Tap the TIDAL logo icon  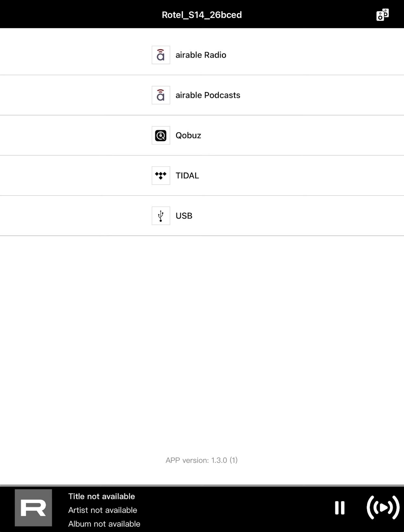161,175
